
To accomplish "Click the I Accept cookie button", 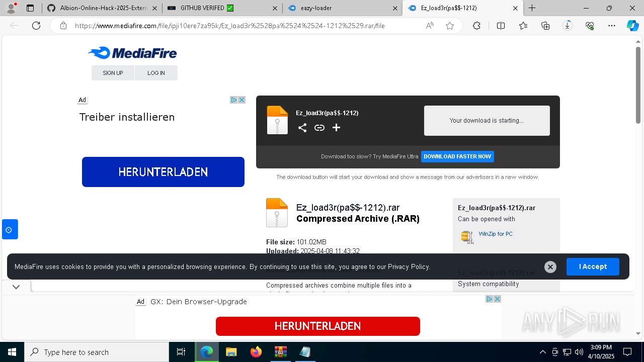I will pyautogui.click(x=593, y=266).
